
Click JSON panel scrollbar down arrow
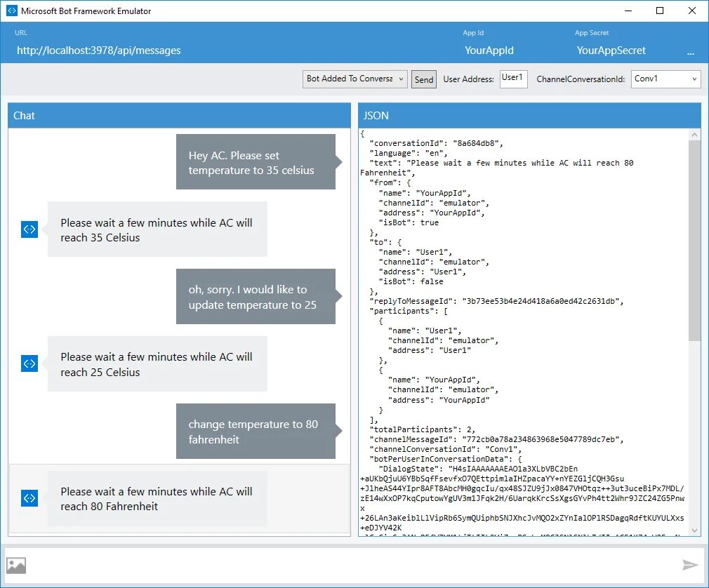click(694, 530)
